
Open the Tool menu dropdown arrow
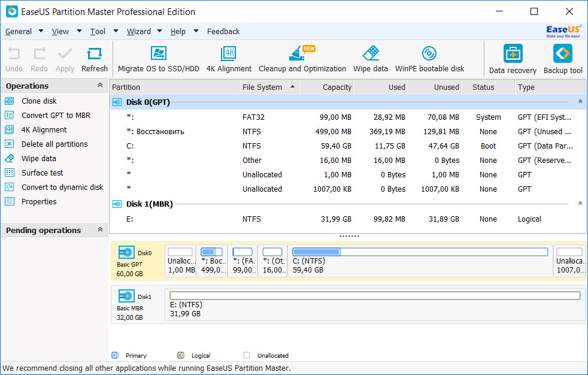tap(116, 31)
